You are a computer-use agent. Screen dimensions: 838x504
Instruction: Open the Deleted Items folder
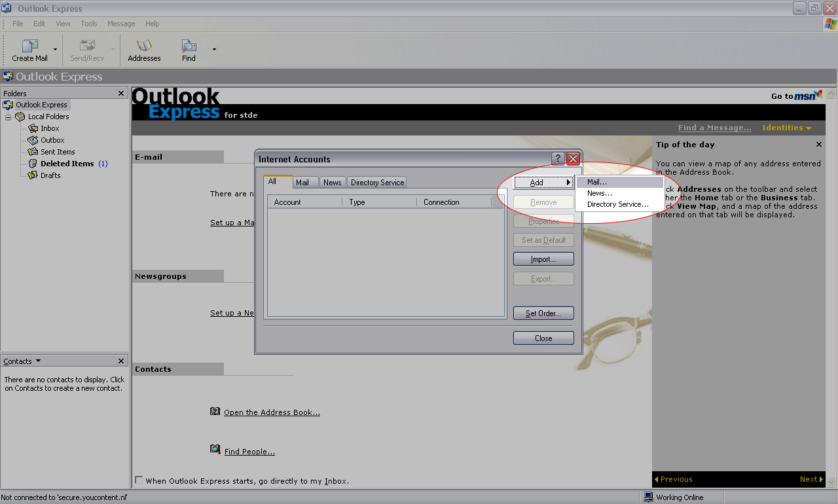click(x=67, y=164)
